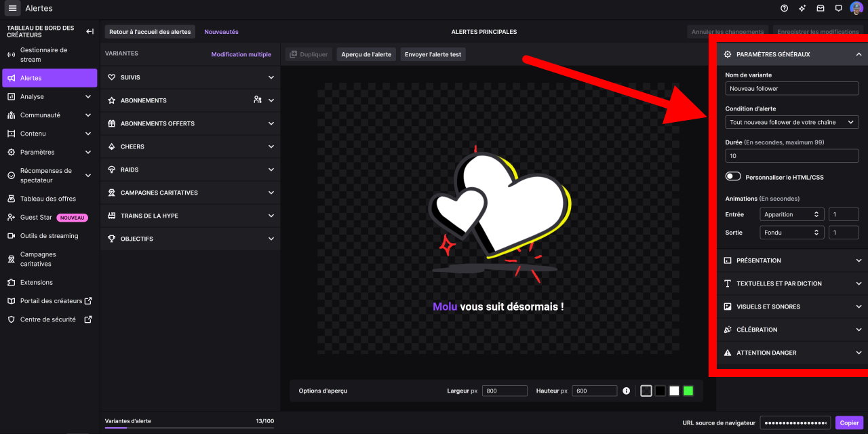
Task: Expand the PRÉSENTATION section
Action: click(791, 260)
